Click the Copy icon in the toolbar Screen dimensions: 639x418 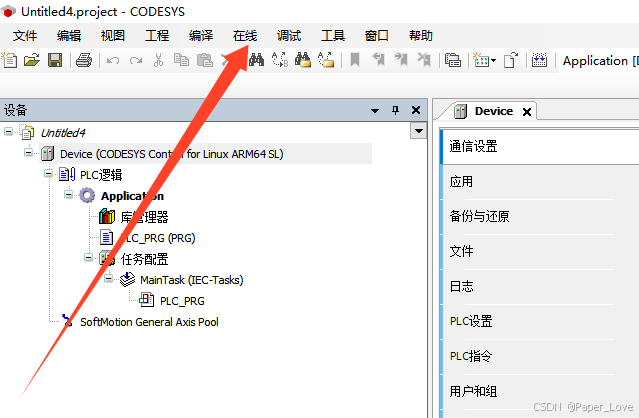181,60
